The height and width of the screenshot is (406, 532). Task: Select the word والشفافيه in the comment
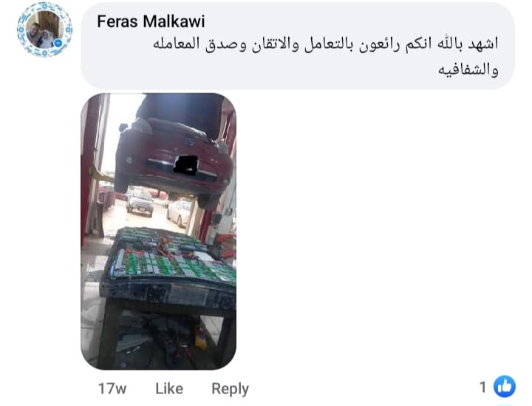pyautogui.click(x=468, y=70)
